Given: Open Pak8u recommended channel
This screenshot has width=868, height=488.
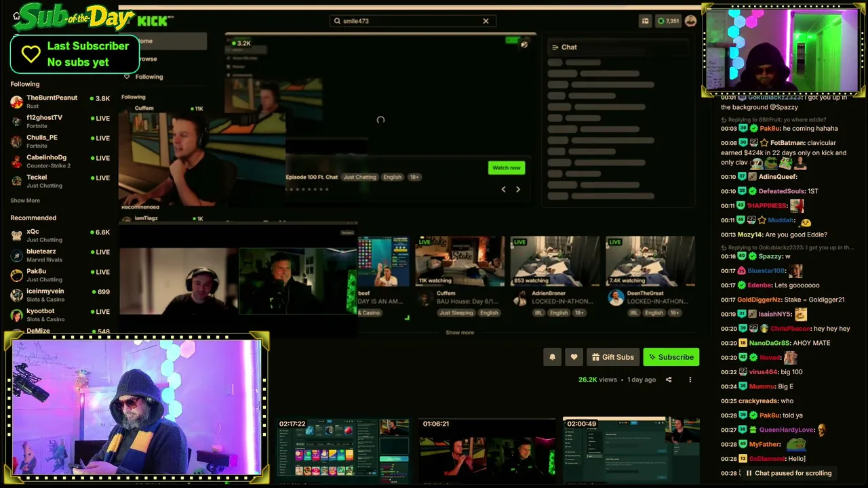Looking at the screenshot, I should [x=60, y=275].
